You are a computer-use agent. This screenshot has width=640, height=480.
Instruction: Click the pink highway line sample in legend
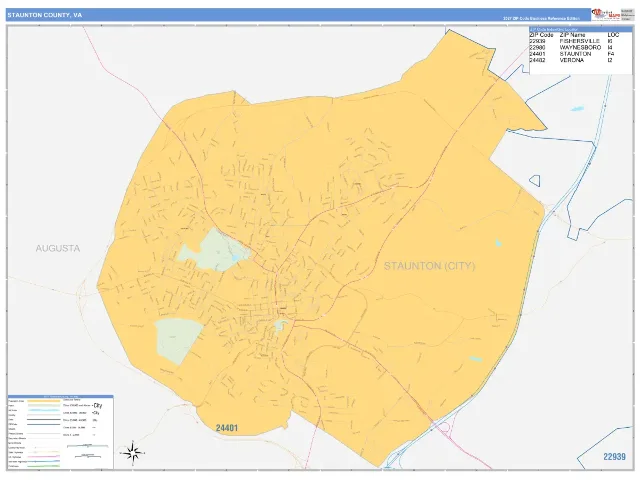click(x=44, y=456)
